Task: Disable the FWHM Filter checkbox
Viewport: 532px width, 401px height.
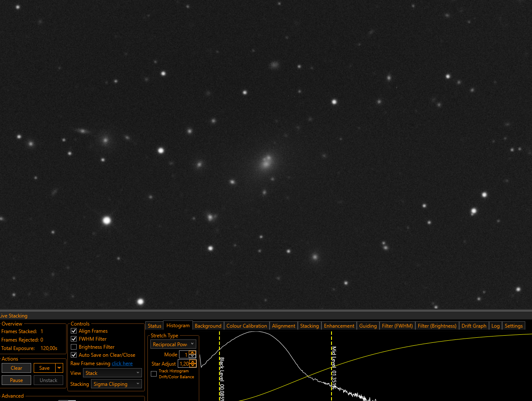Action: point(74,339)
